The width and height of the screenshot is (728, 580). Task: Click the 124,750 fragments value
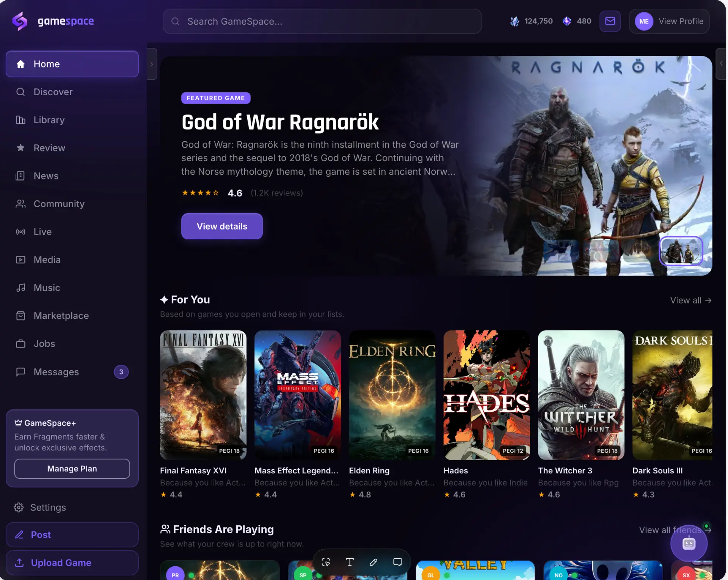(x=538, y=21)
